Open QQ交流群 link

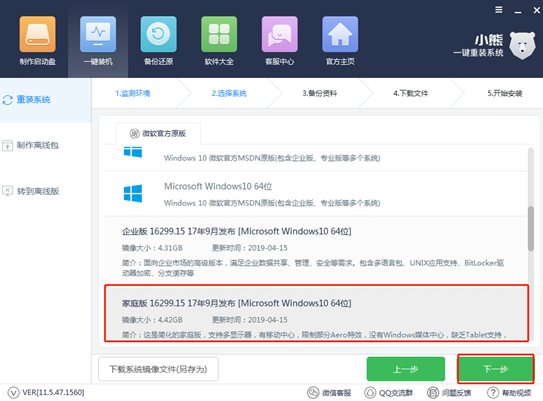pos(389,393)
